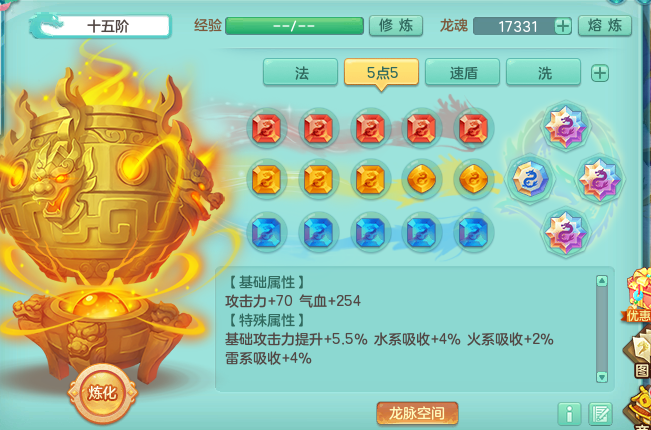Open the notes edit icon at bottom right
The height and width of the screenshot is (430, 651).
tap(600, 414)
